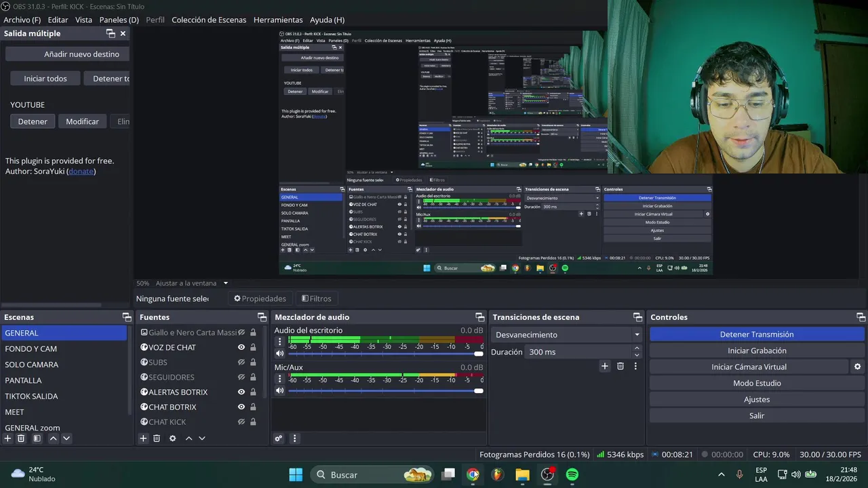This screenshot has width=868, height=488.
Task: Move source up using Fuentes up arrow
Action: 189,439
